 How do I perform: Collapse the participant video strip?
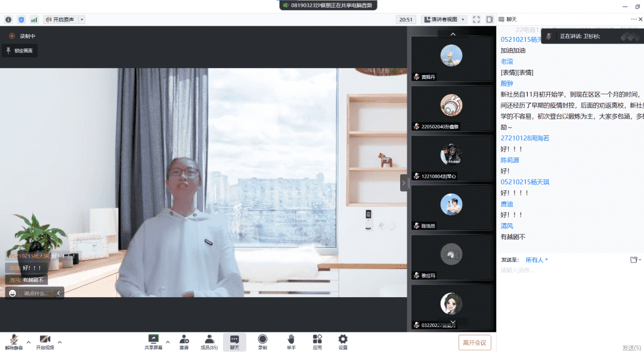pyautogui.click(x=404, y=183)
